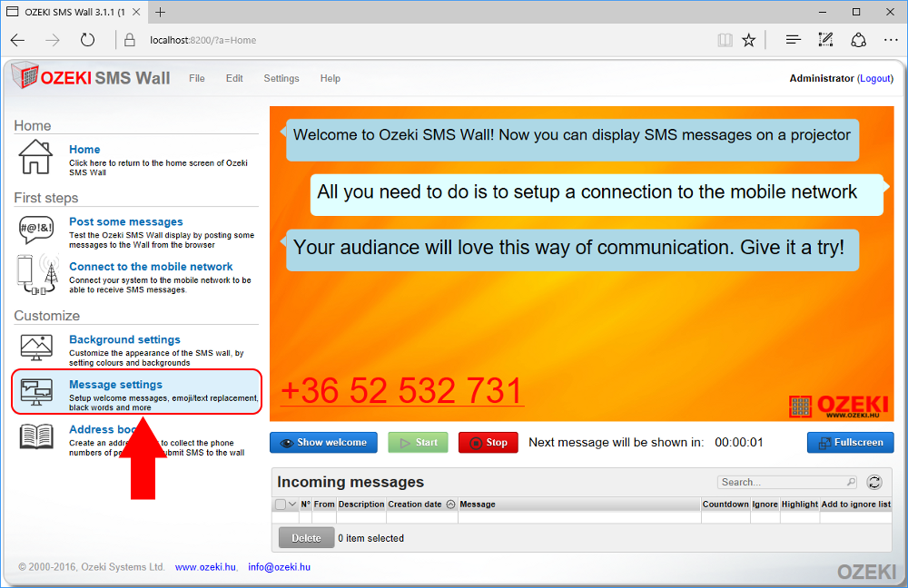Viewport: 908px width, 588px height.
Task: Click the Logout link
Action: pos(875,78)
